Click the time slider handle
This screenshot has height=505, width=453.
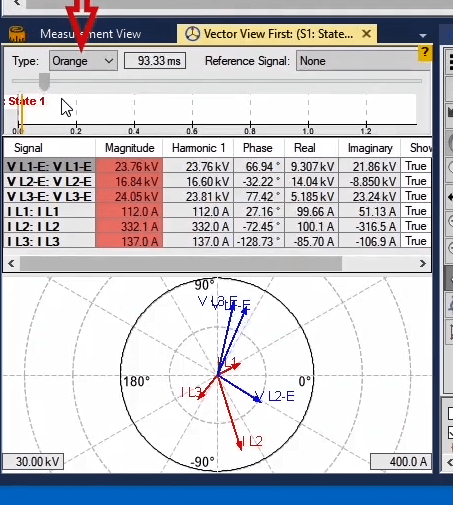(44, 81)
